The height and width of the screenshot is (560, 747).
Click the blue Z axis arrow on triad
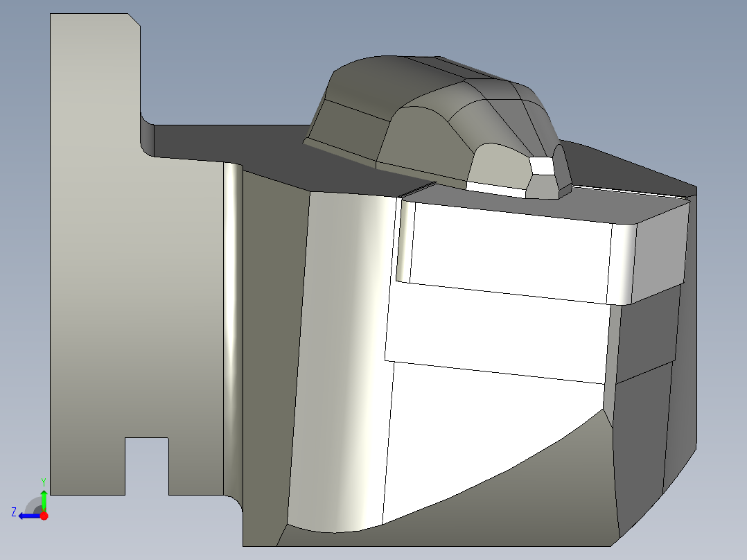coord(30,516)
